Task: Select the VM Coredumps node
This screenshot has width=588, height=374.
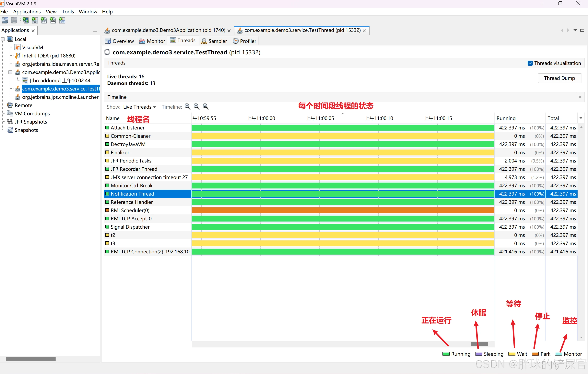Action: 32,114
